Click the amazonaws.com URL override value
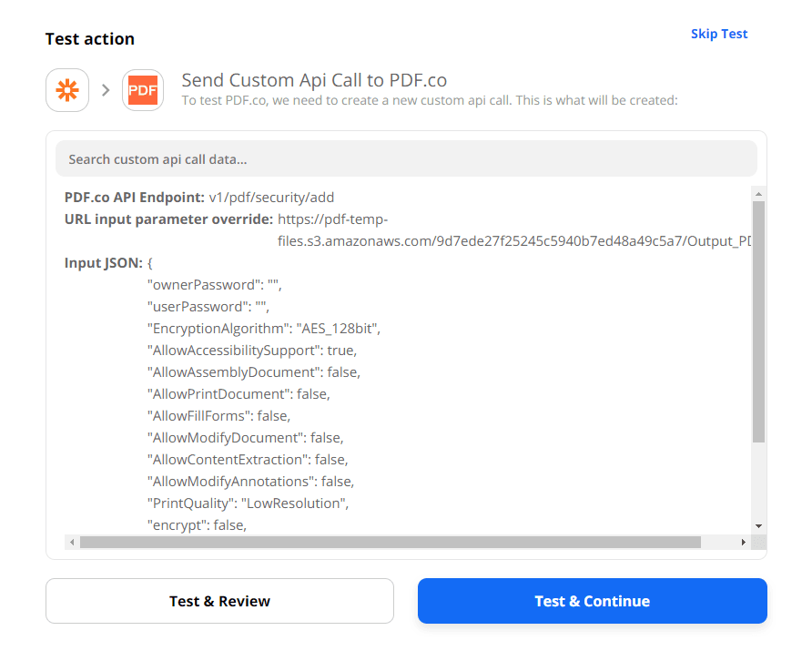This screenshot has width=812, height=661. tap(514, 241)
